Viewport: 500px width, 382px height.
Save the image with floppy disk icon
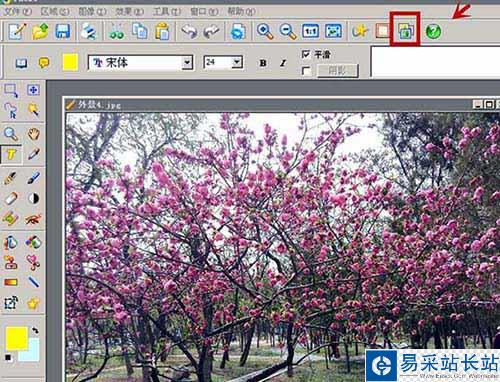[63, 31]
